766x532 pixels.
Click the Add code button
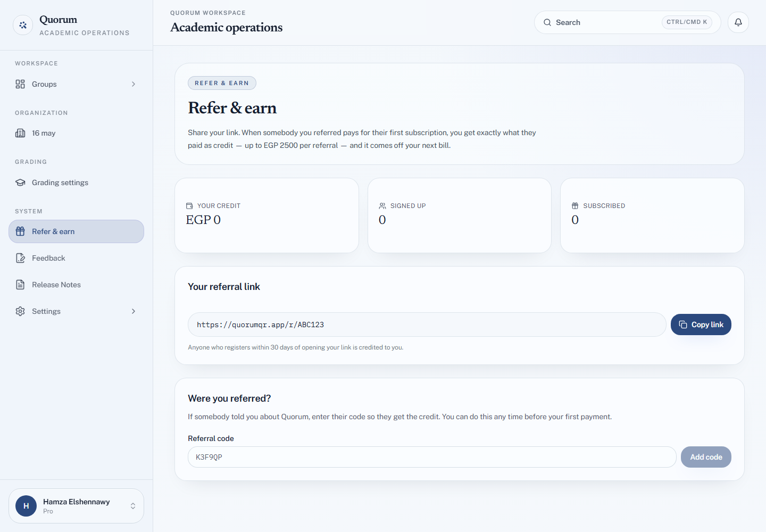(x=706, y=457)
